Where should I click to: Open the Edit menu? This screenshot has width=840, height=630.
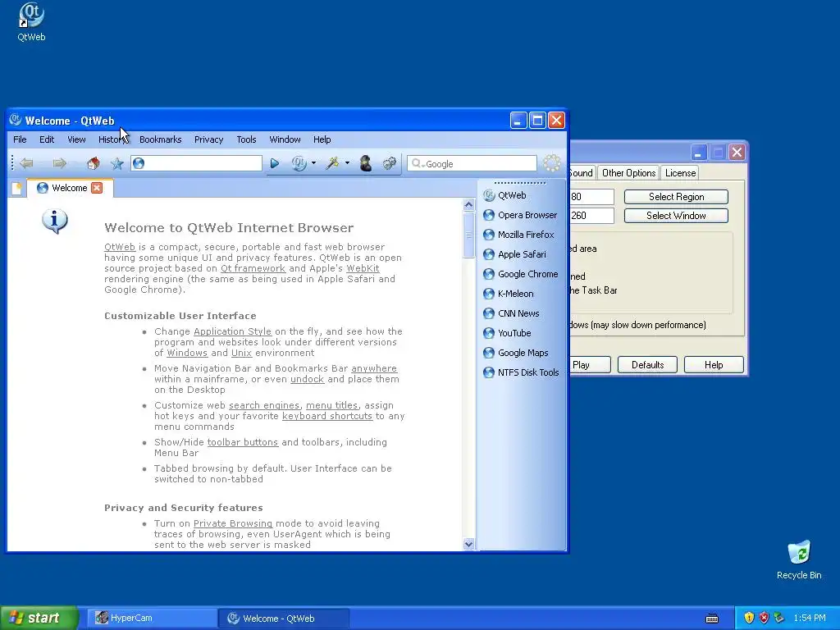[x=47, y=139]
